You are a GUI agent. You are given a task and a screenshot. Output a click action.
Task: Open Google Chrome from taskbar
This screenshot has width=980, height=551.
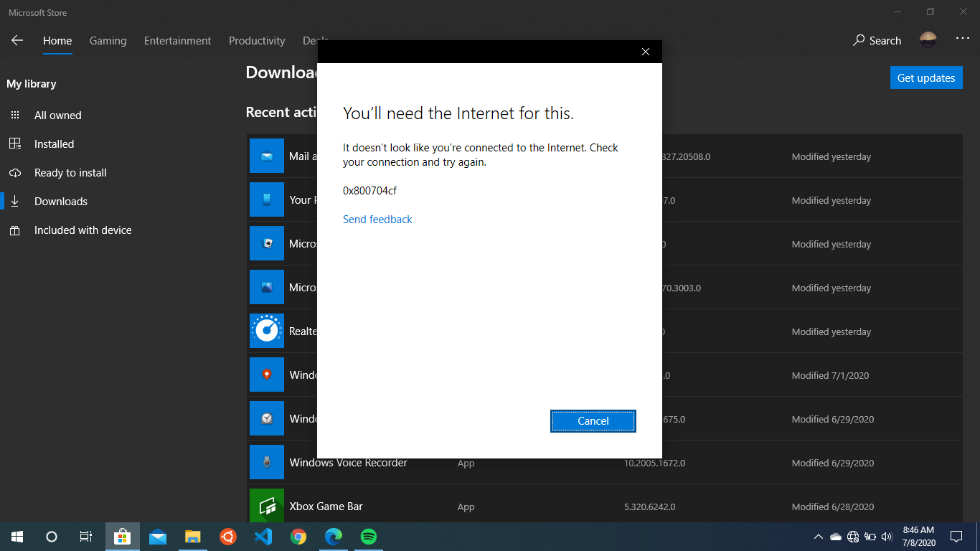coord(298,537)
